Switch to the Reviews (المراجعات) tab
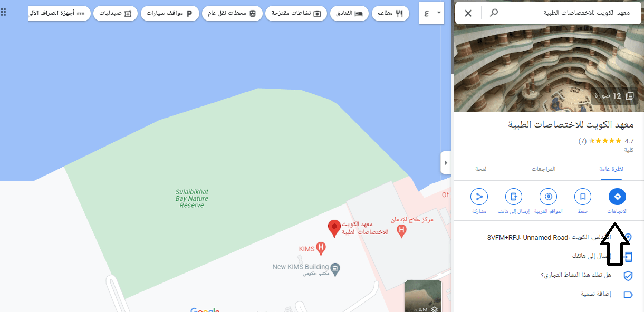This screenshot has width=644, height=312. [x=544, y=169]
